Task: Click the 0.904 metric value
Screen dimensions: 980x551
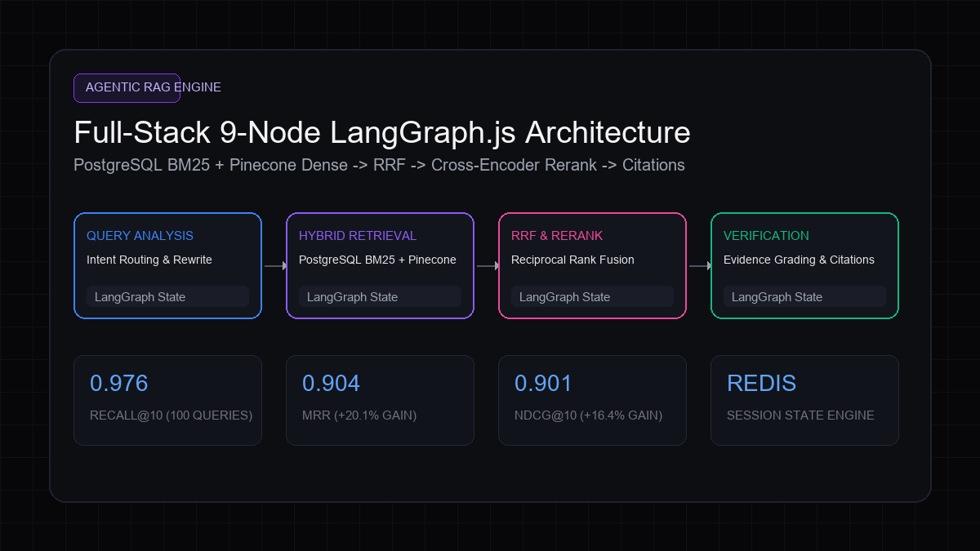Action: pos(332,383)
